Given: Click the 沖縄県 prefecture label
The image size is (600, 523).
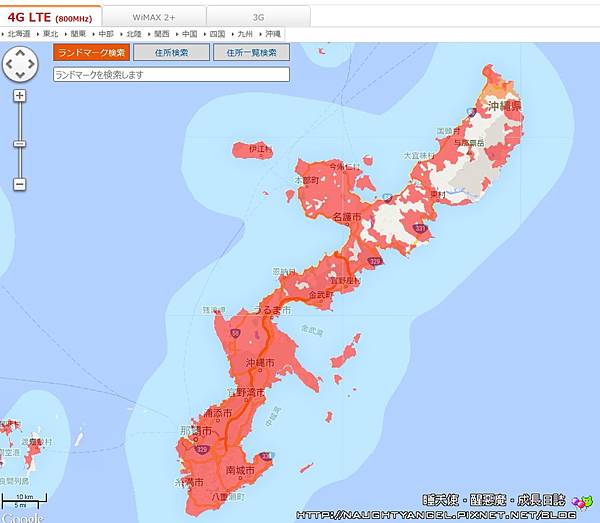Looking at the screenshot, I should tap(505, 106).
